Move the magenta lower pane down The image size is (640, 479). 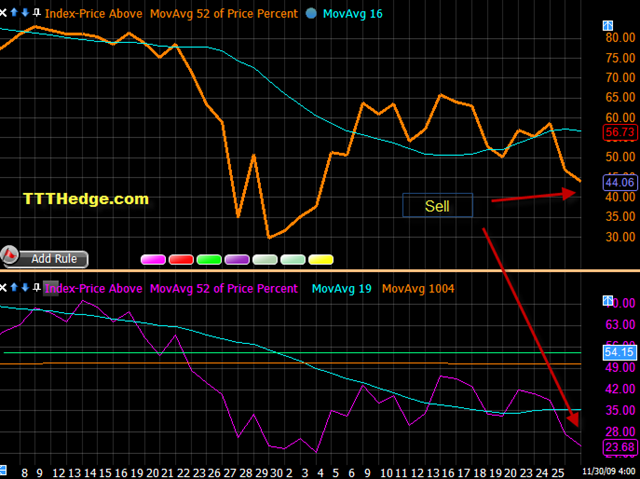(x=25, y=288)
